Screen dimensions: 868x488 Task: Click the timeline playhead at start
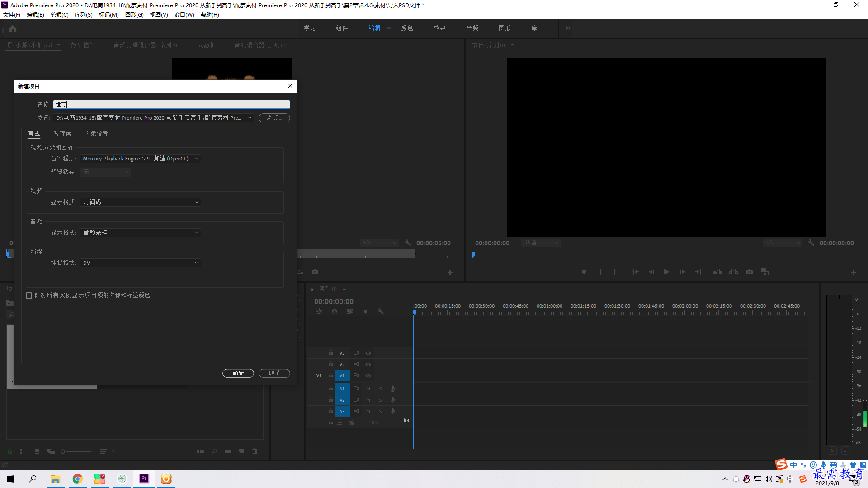[414, 312]
